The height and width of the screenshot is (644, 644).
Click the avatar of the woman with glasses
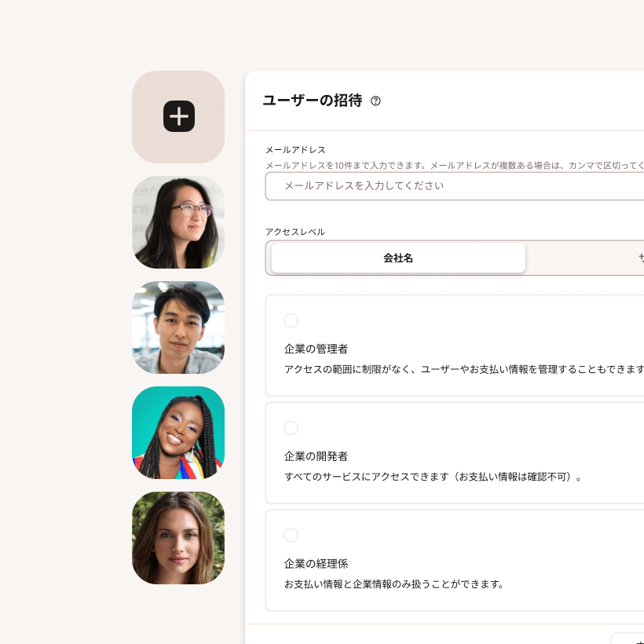(x=178, y=221)
